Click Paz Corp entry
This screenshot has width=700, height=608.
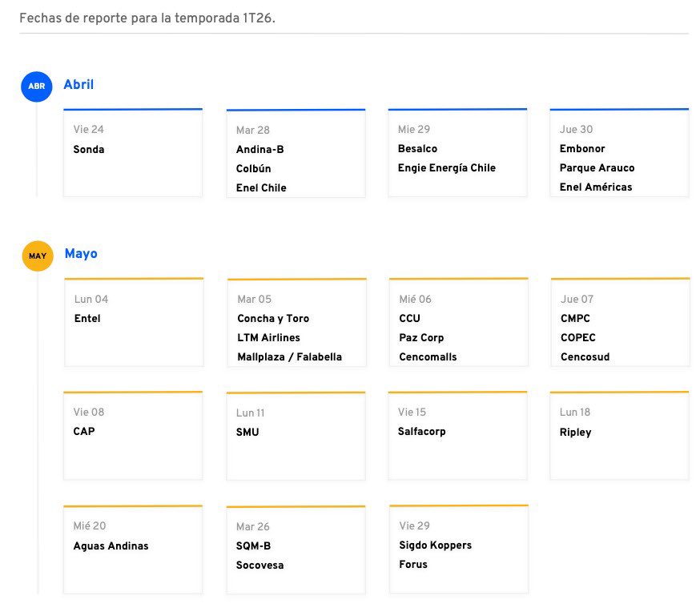click(421, 337)
